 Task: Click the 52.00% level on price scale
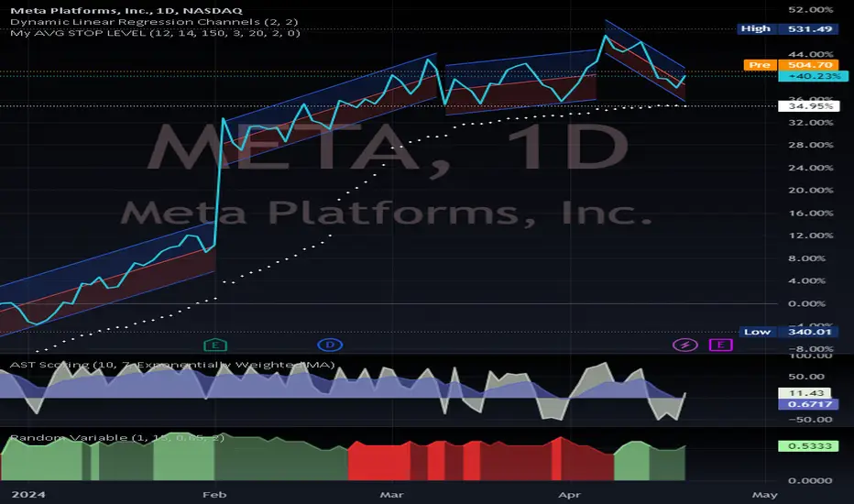click(x=810, y=10)
